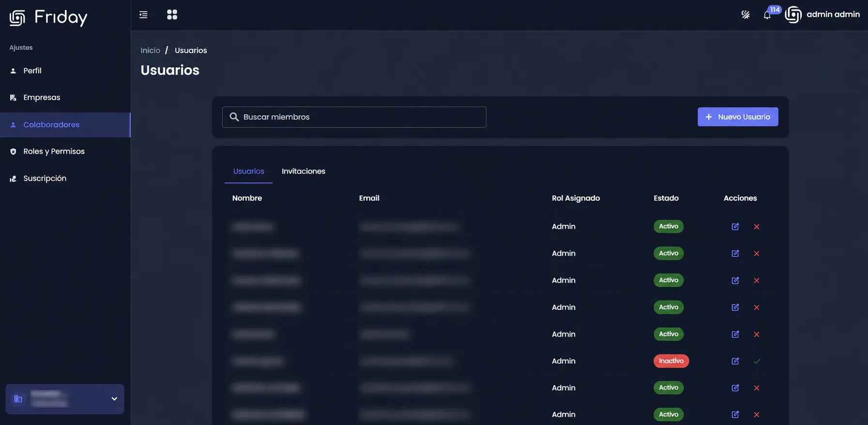Click the Estado column header
This screenshot has height=425, width=868.
click(666, 198)
